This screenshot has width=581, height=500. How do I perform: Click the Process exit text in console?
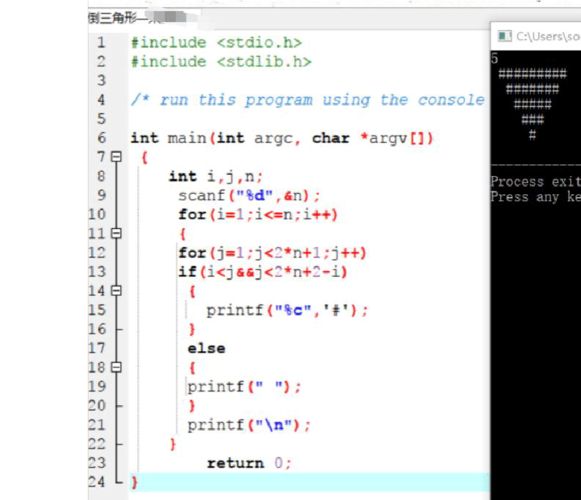(x=536, y=182)
